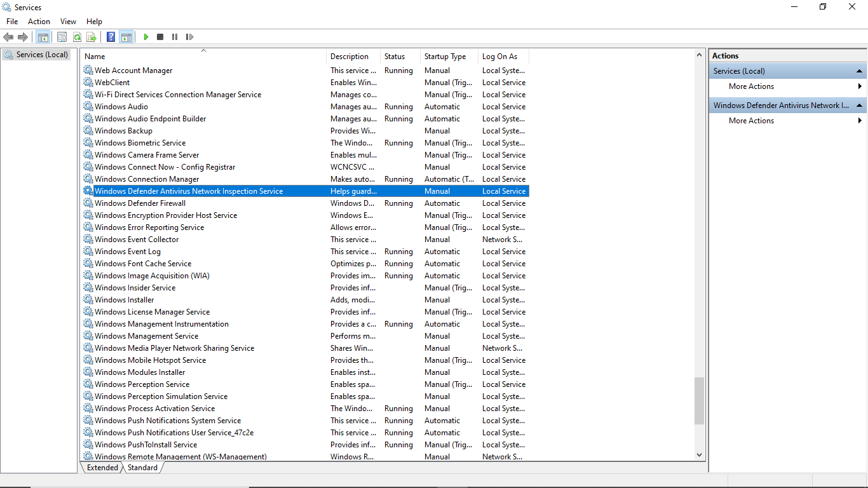Click the services list vertical scrollbar thumb
868x488 pixels.
(700, 401)
